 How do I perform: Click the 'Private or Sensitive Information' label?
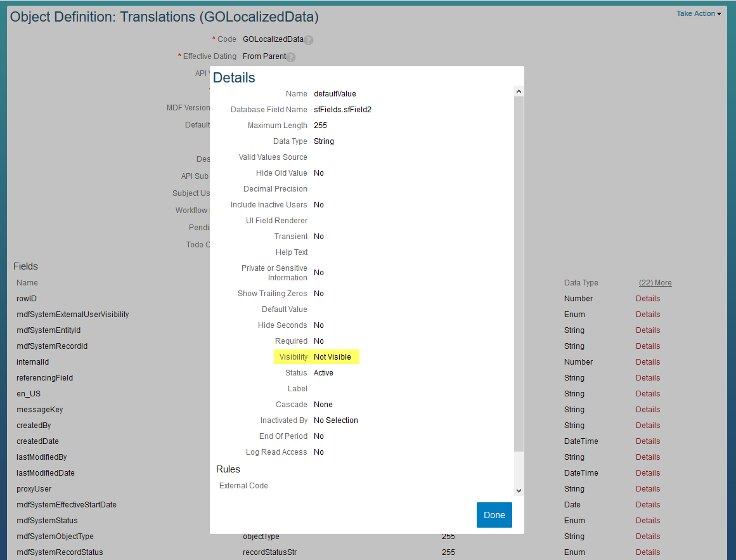pos(274,273)
